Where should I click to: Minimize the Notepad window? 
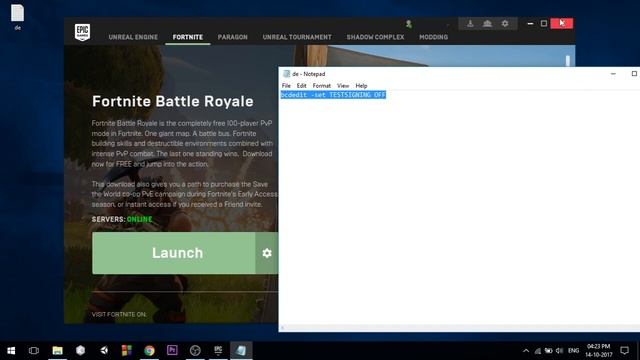click(x=613, y=74)
